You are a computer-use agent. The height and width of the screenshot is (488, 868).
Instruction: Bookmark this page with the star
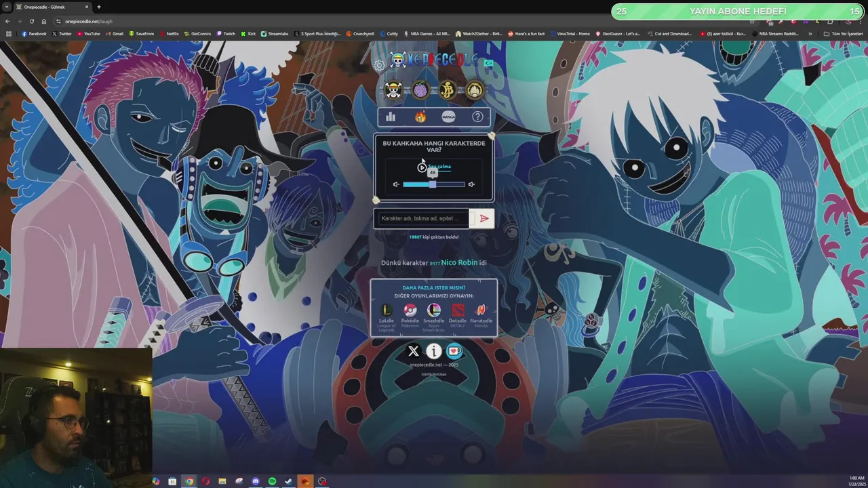[751, 21]
